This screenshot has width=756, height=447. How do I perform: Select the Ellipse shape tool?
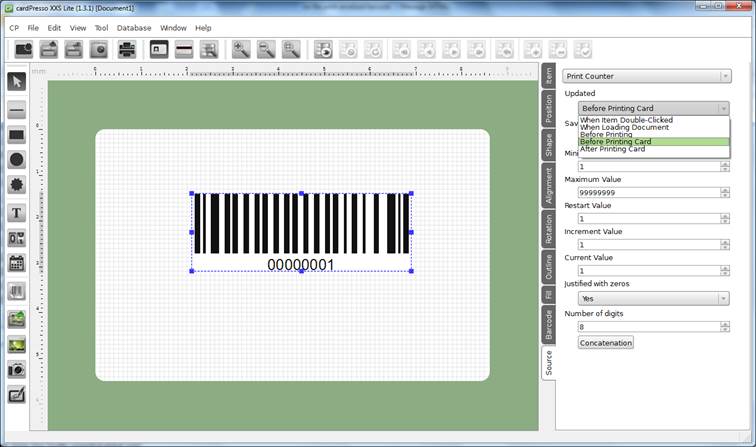16,160
